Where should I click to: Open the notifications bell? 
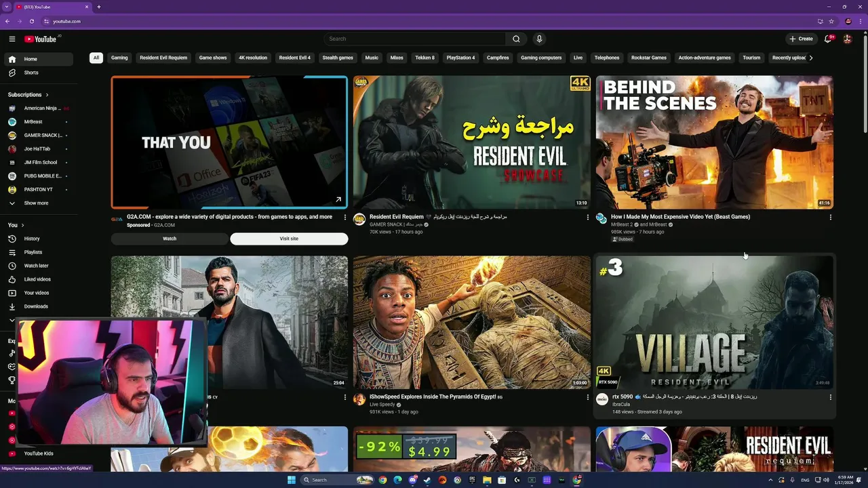tap(828, 39)
